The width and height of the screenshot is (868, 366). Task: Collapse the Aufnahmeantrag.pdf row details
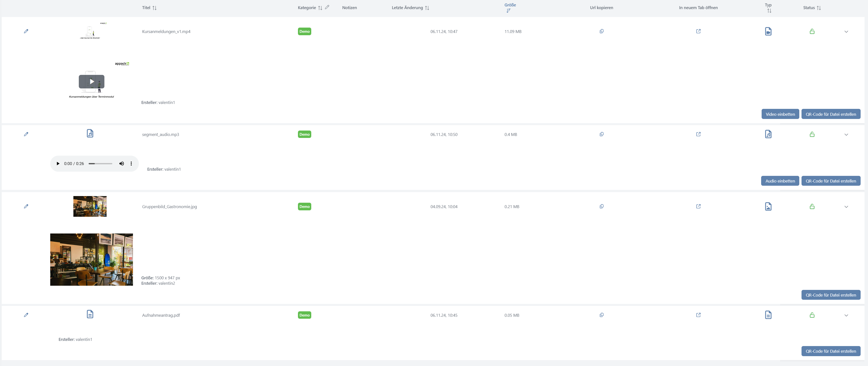846,316
